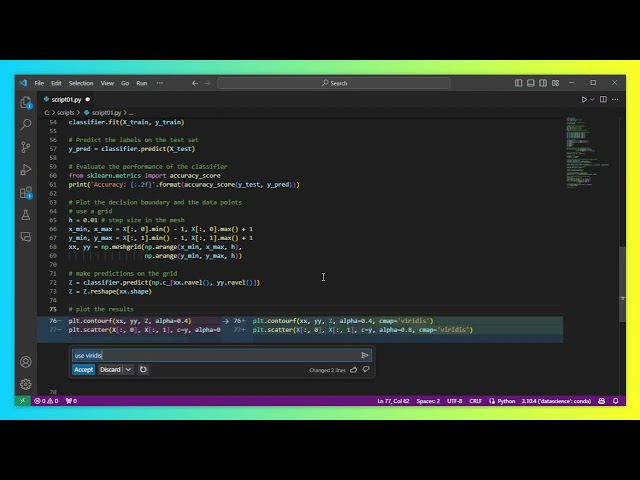This screenshot has height=480, width=640.
Task: Click Ln 77, Col 62 cursor position
Action: point(393,401)
